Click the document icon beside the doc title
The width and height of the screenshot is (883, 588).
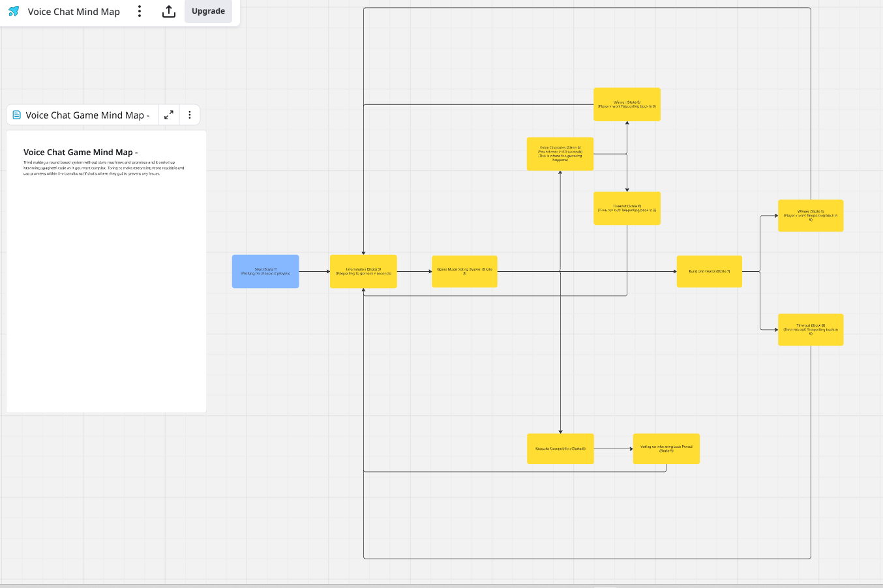[x=17, y=115]
